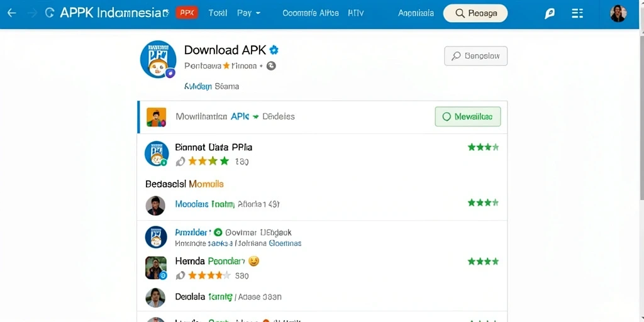Open the Mecdiers Tnatm reviewer link
Screen dimensions: 644x322
point(204,204)
